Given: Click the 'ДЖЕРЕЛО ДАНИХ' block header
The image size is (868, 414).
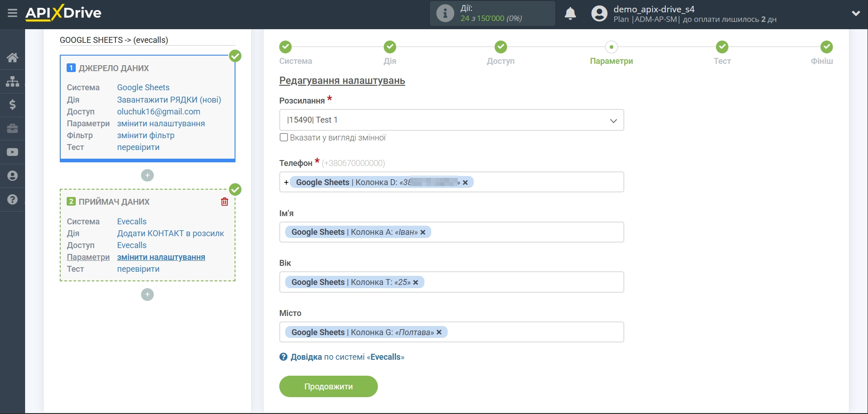Looking at the screenshot, I should click(114, 68).
